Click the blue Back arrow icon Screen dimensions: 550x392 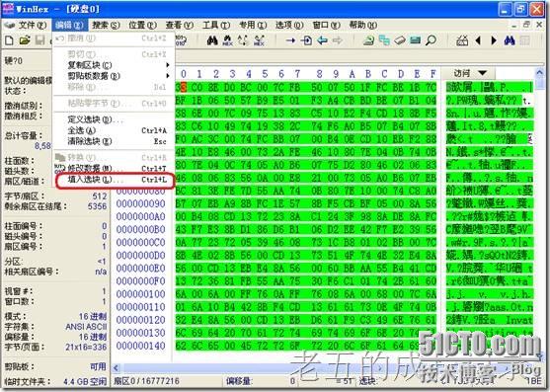tap(322, 40)
